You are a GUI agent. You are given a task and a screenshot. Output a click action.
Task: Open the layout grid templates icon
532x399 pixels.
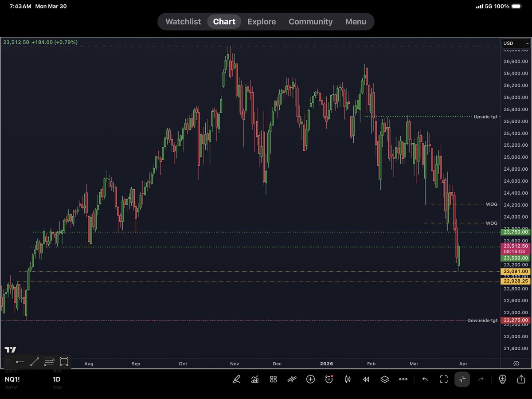click(x=273, y=379)
